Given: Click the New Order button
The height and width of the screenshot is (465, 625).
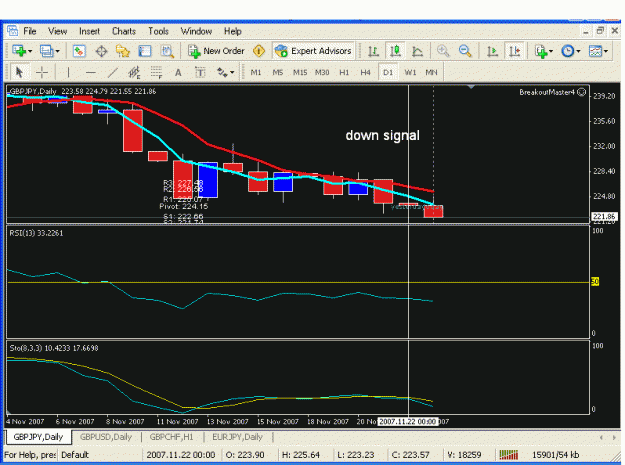Looking at the screenshot, I should tap(216, 51).
